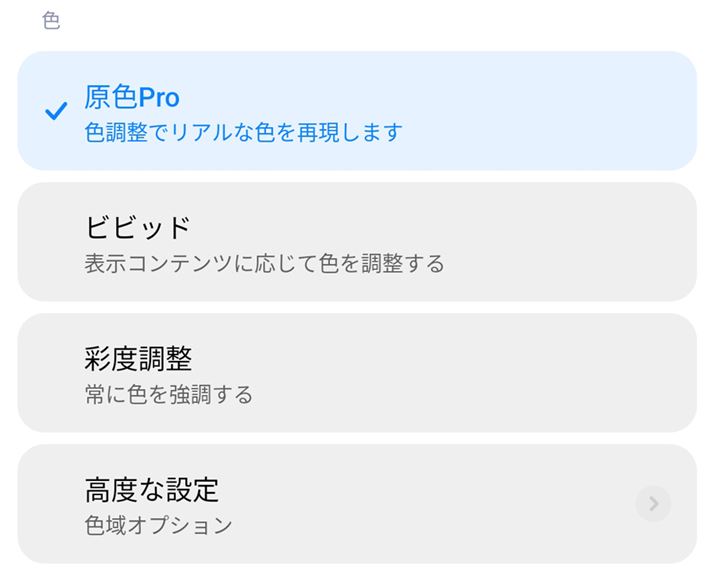Click empty area of the 彩度調整 card

tap(500, 373)
